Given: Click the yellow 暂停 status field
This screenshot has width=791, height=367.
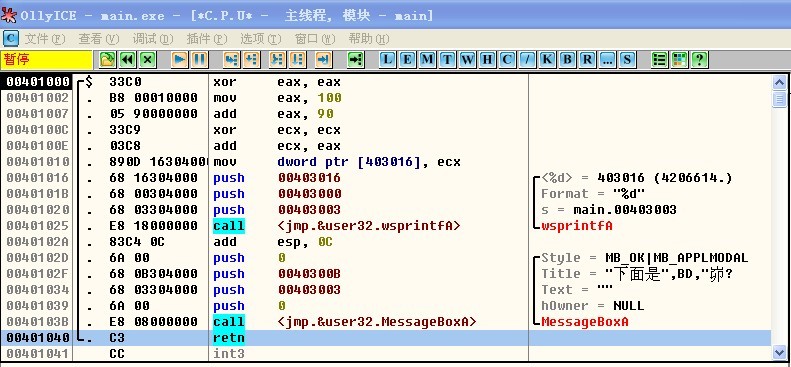Looking at the screenshot, I should click(47, 60).
